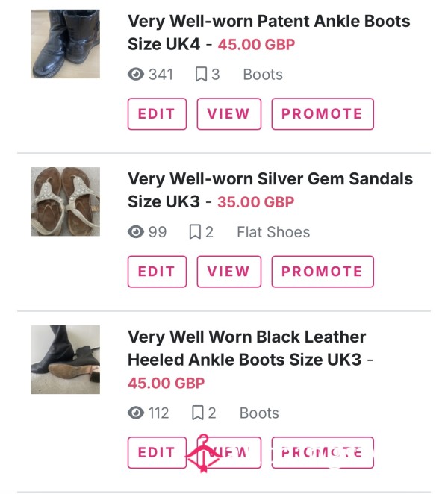Click views eye icon for Patent Ankle Boots
The image size is (448, 494).
(136, 75)
